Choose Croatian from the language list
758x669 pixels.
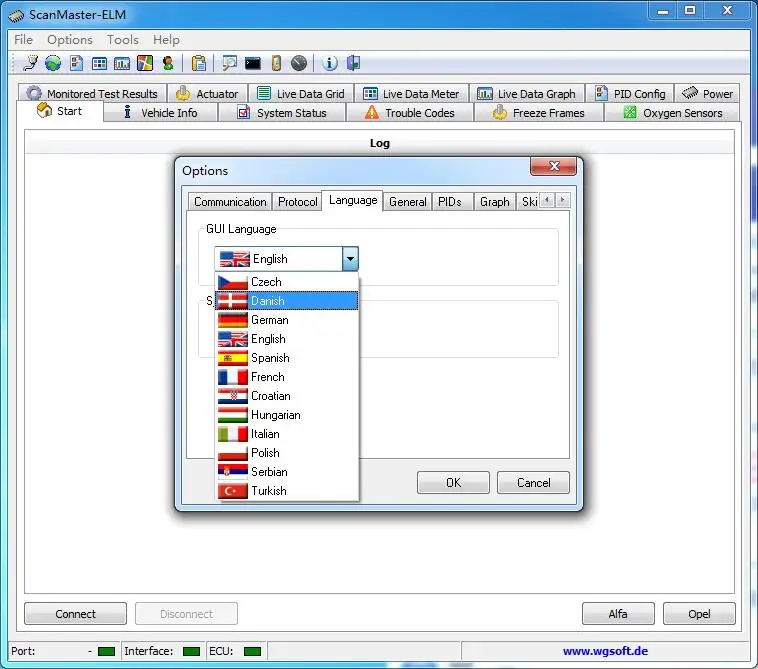pos(287,396)
